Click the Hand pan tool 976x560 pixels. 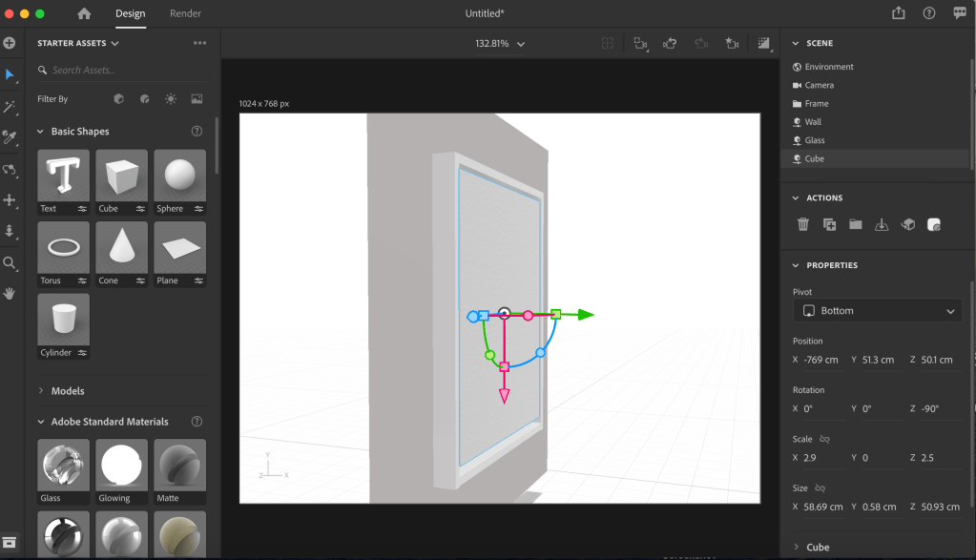[10, 293]
